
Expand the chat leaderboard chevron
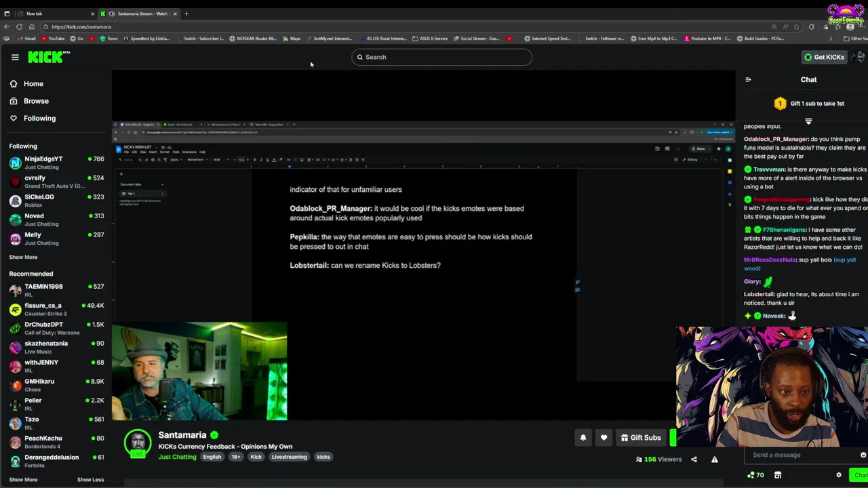click(808, 121)
